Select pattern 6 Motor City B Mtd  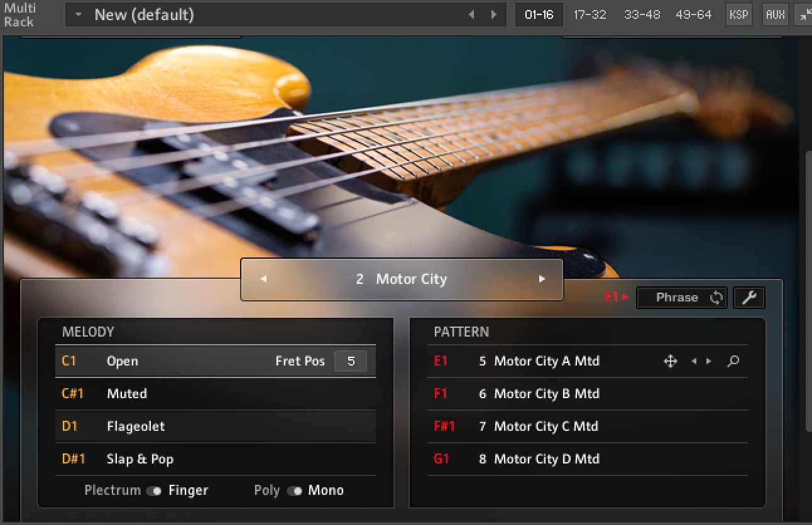[x=588, y=394]
